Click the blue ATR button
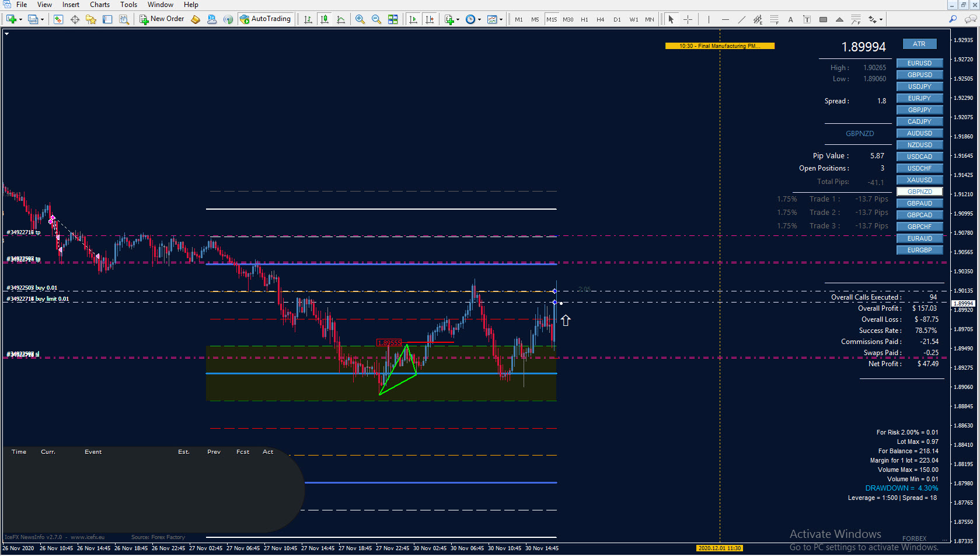980x556 pixels. pos(919,44)
